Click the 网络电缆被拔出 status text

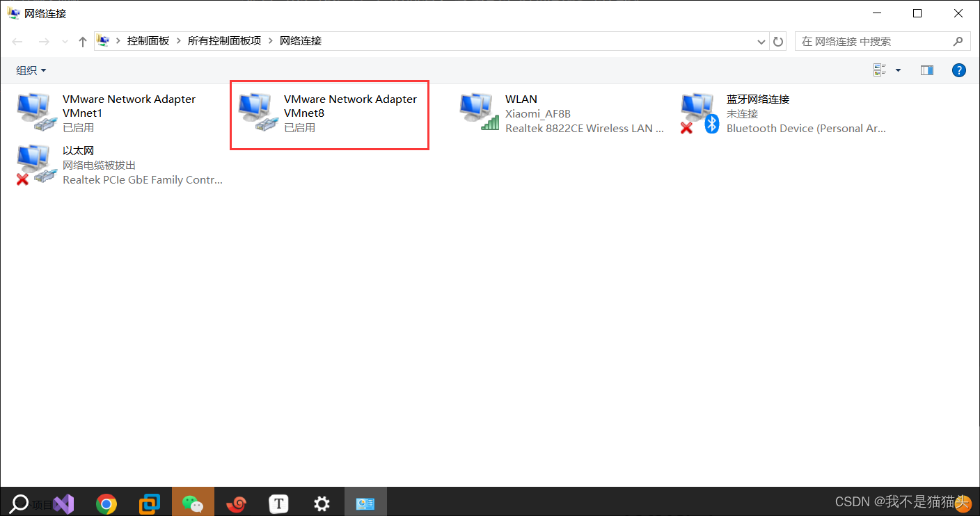tap(99, 166)
